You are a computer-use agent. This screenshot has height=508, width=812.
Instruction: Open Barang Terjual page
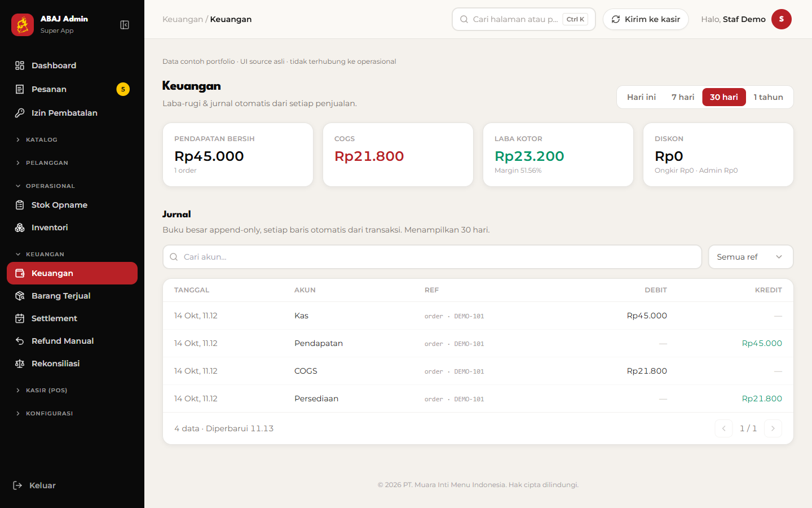coord(72,296)
